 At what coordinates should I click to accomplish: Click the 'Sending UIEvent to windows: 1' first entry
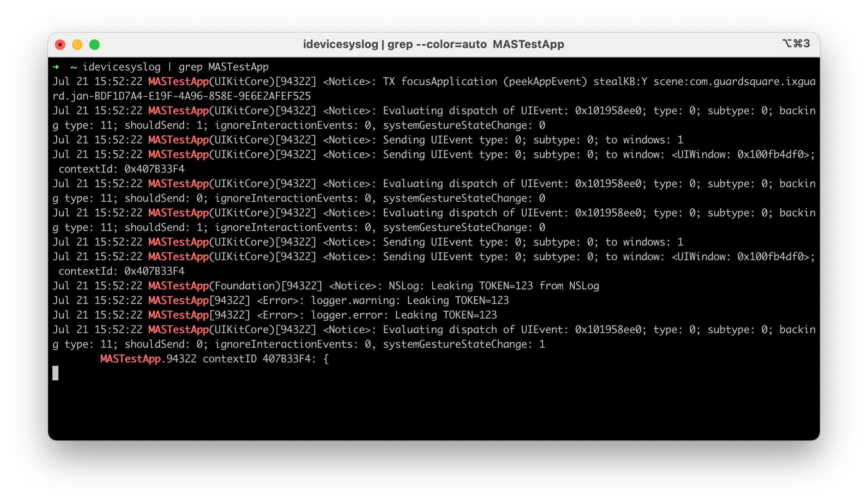point(532,140)
